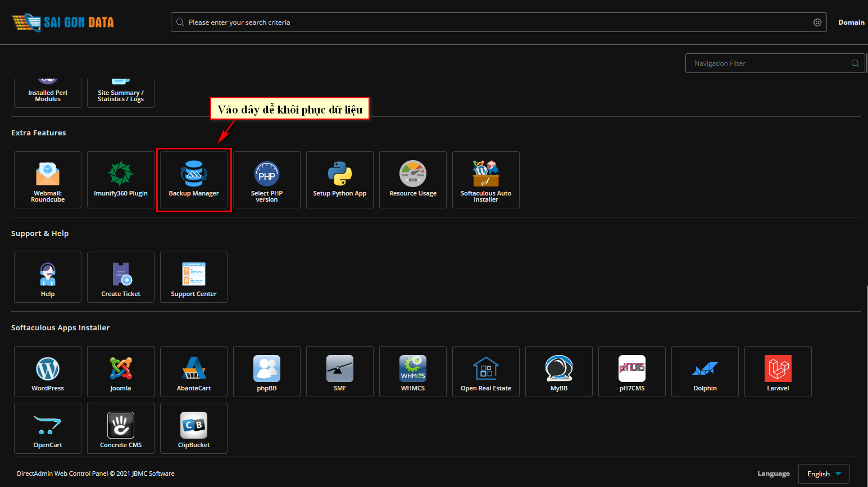Select the WHMCS installer
The image size is (868, 487).
coord(413,371)
